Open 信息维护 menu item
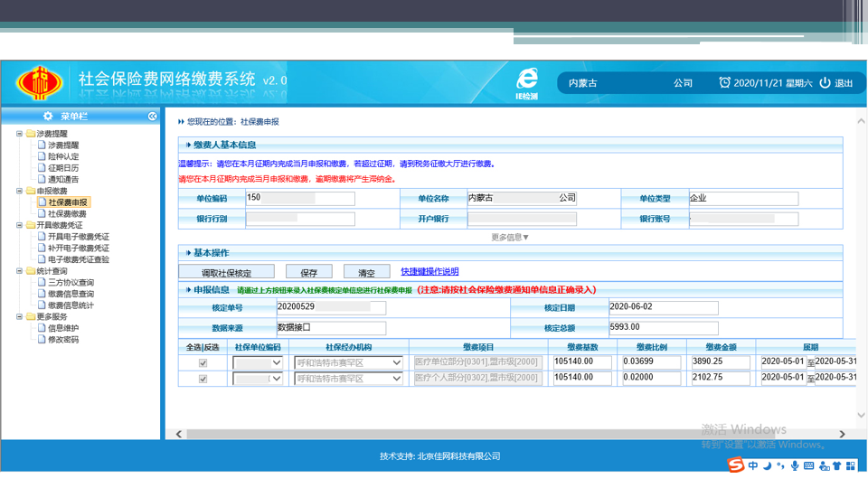 (63, 327)
